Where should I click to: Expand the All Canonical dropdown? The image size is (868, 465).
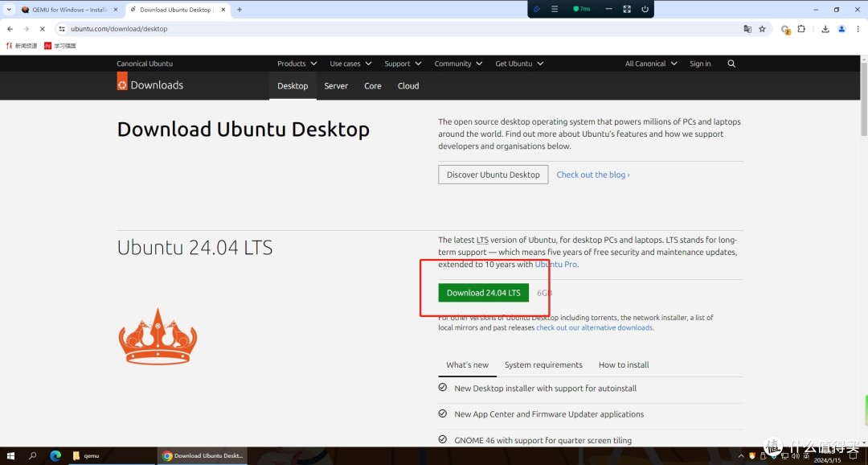coord(651,64)
